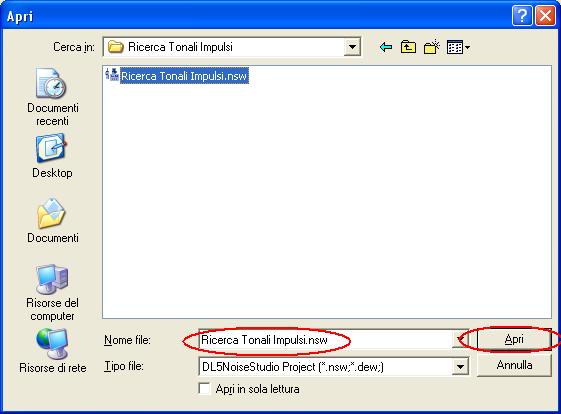Jump to Desktop in the places bar
Image resolution: width=561 pixels, height=414 pixels.
pos(52,156)
